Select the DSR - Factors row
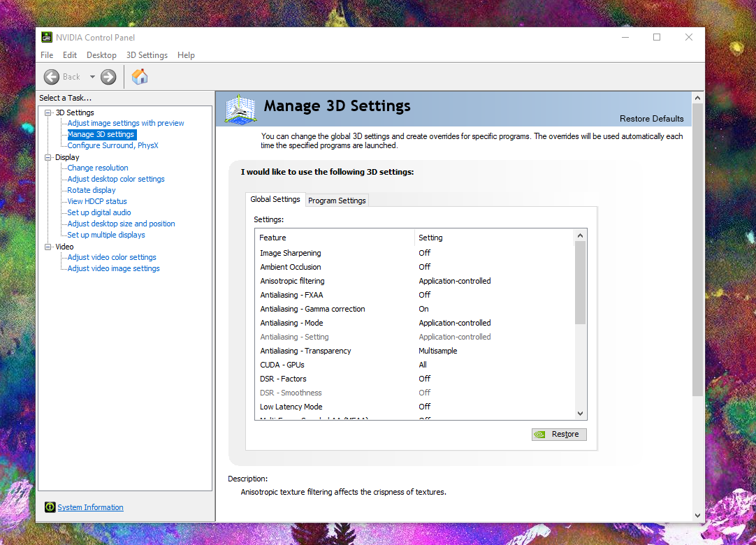Screen dimensions: 756x545 [415, 379]
